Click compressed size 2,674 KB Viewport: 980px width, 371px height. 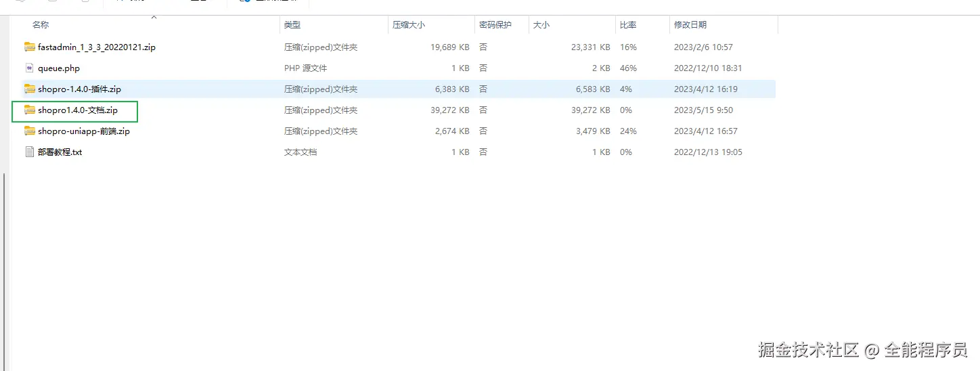pyautogui.click(x=453, y=131)
